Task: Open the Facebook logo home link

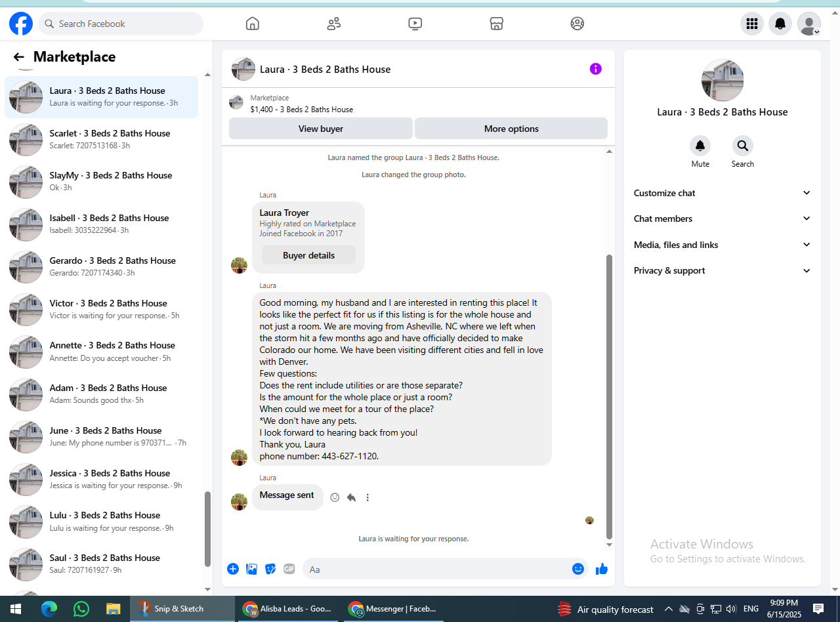Action: pos(21,24)
